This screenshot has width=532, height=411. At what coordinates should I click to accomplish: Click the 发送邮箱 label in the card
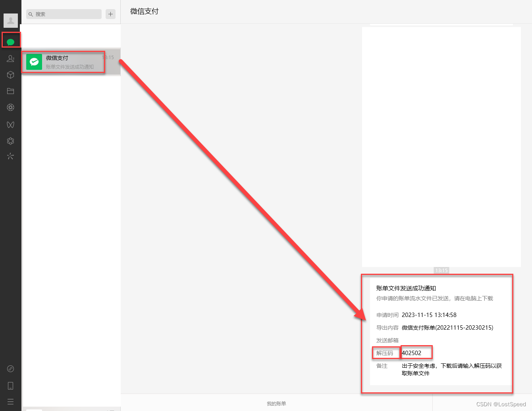387,340
